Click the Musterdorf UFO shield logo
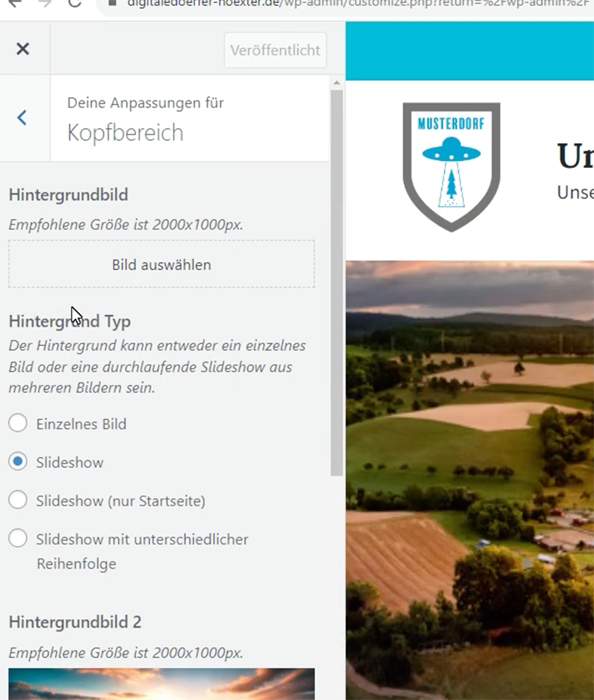 click(451, 166)
